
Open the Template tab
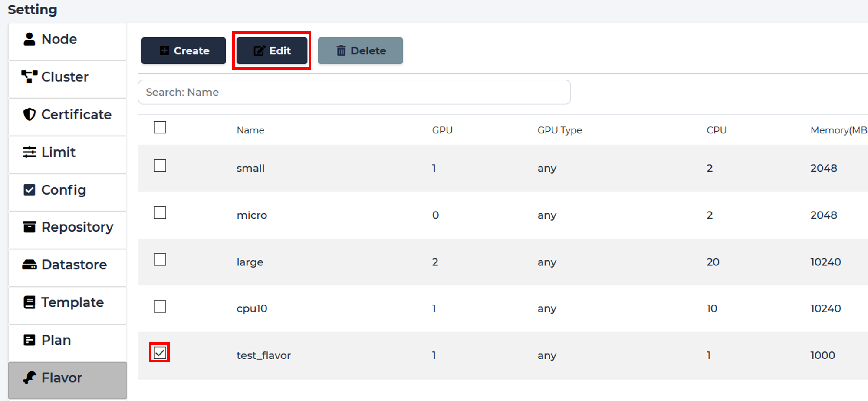click(67, 305)
